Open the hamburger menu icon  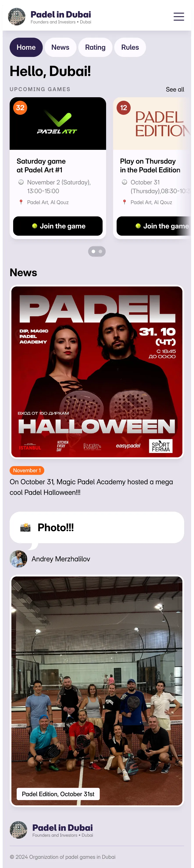[178, 16]
